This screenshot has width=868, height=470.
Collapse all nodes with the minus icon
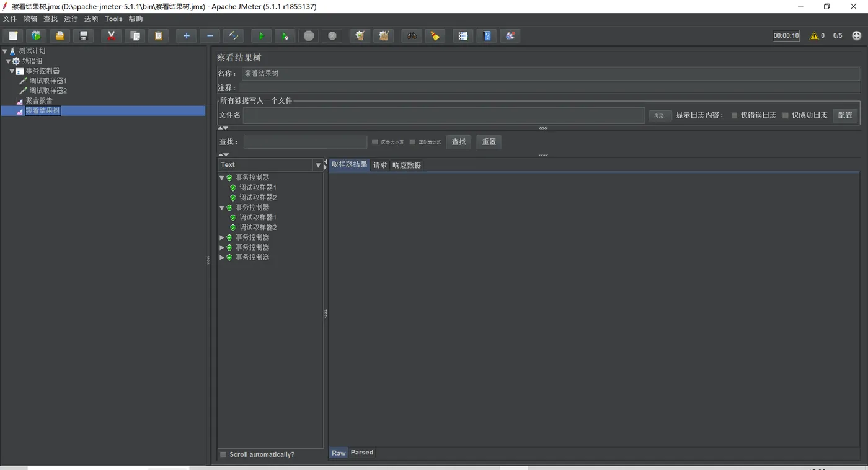click(210, 36)
